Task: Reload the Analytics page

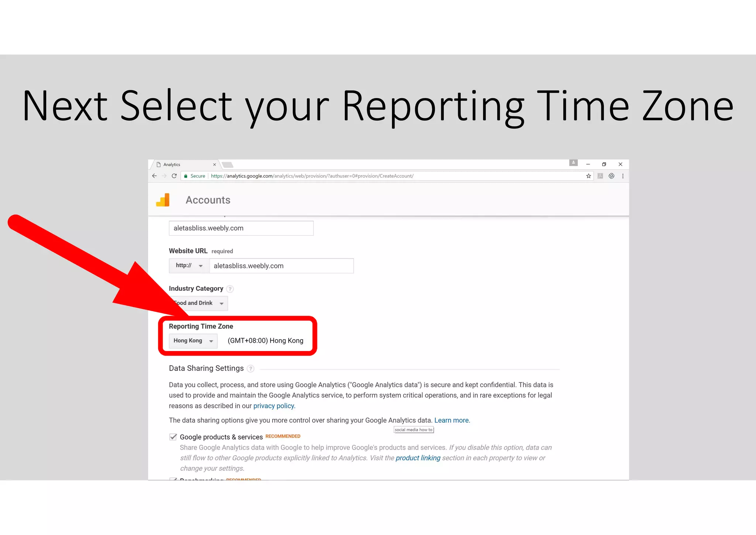Action: click(174, 176)
